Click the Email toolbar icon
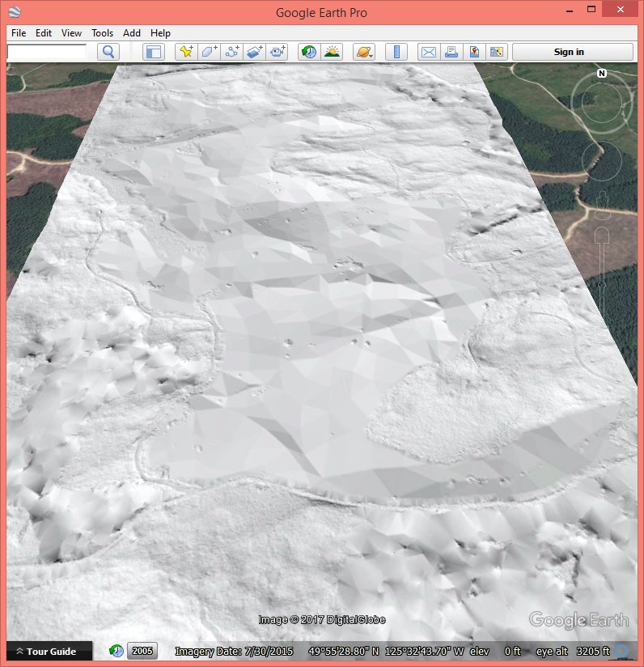This screenshot has width=644, height=667. (x=428, y=52)
